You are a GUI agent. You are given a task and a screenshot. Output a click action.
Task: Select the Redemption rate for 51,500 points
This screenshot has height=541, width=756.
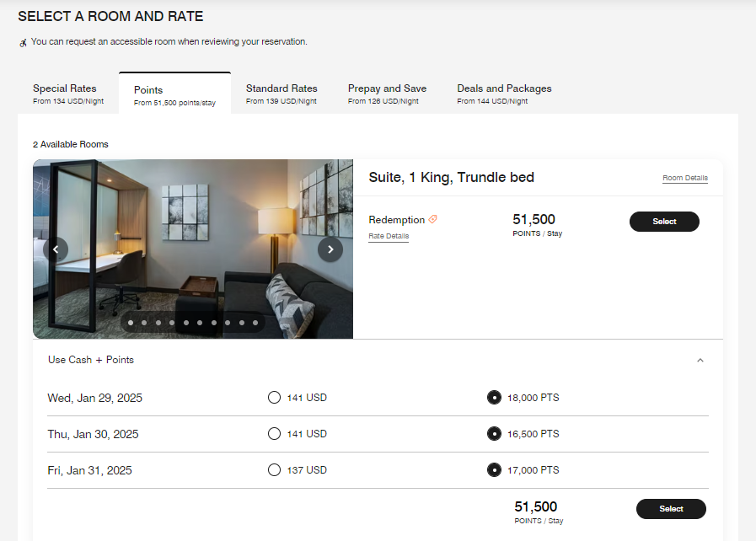point(664,222)
